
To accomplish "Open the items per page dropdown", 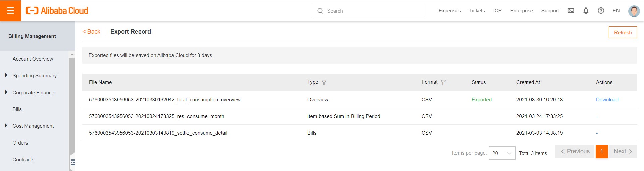I will point(502,153).
